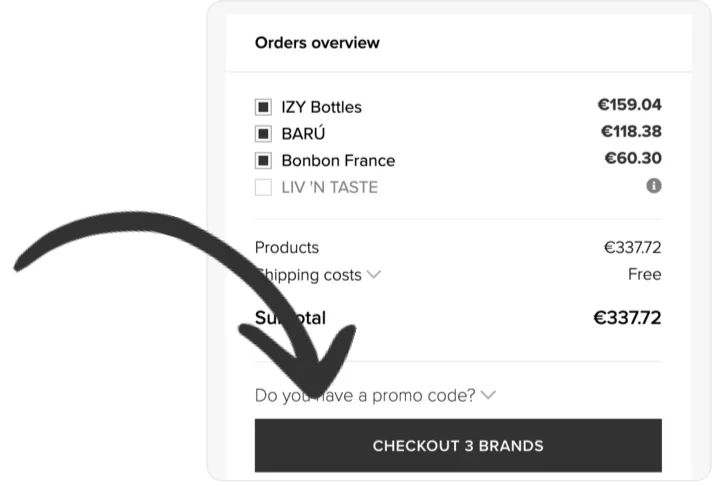Viewport: 714px width, 486px height.
Task: Uncheck the IZY Bottles checkbox
Action: [264, 107]
